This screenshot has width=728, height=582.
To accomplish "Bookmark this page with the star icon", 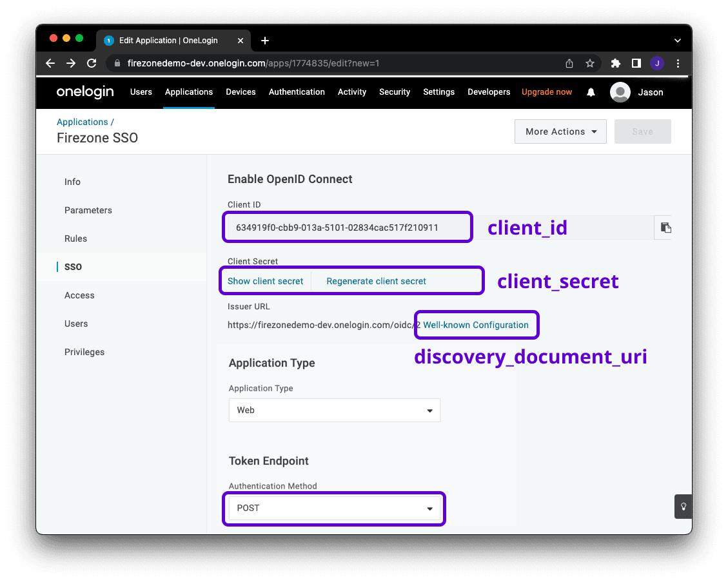I will pyautogui.click(x=589, y=63).
